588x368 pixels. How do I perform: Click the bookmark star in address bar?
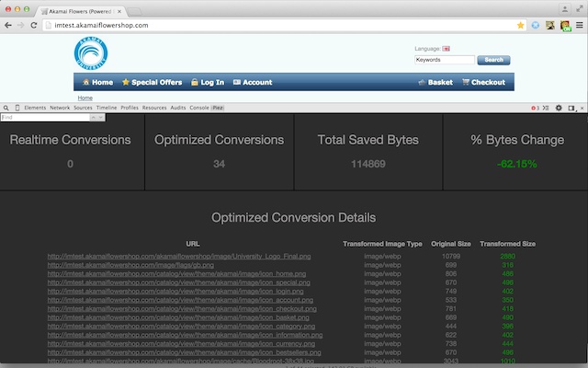[521, 25]
